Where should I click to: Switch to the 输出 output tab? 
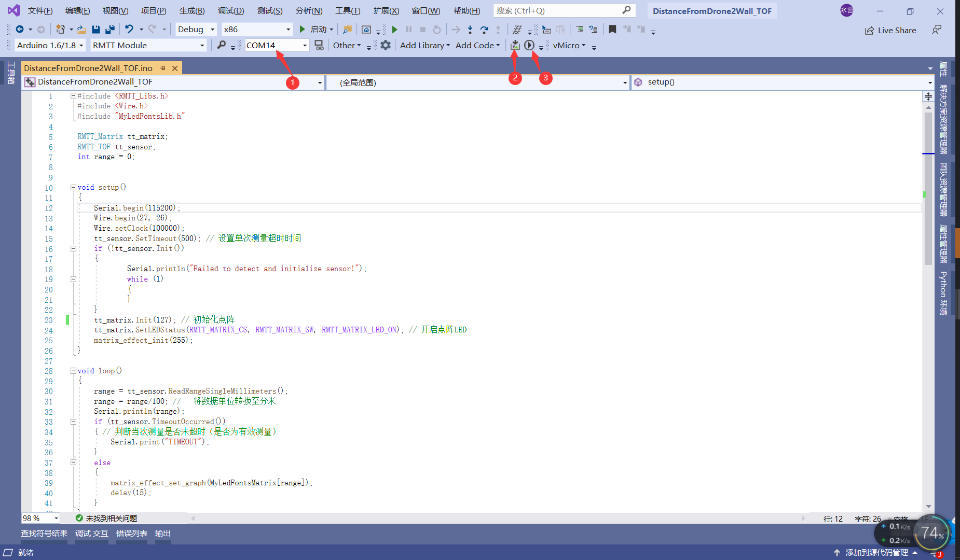point(163,533)
